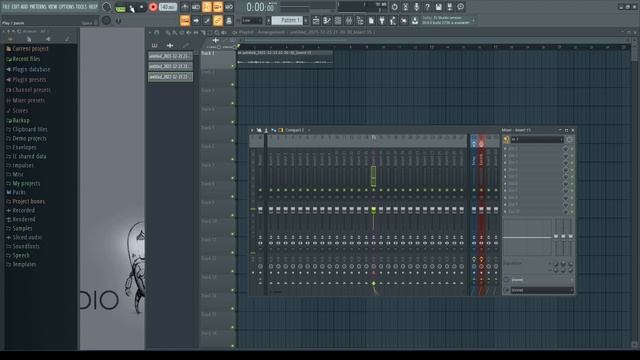Click the playlist snap magnet icon

coord(157,32)
